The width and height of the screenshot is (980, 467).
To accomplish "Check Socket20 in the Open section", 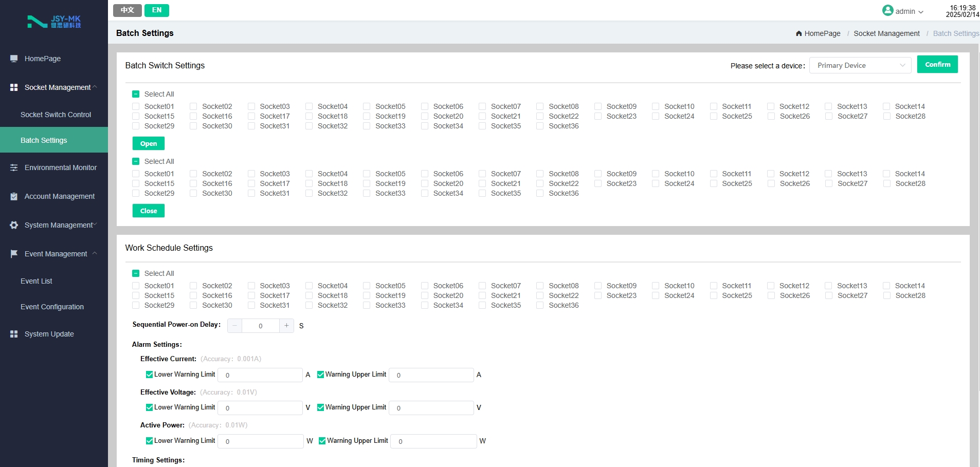I will pos(425,116).
